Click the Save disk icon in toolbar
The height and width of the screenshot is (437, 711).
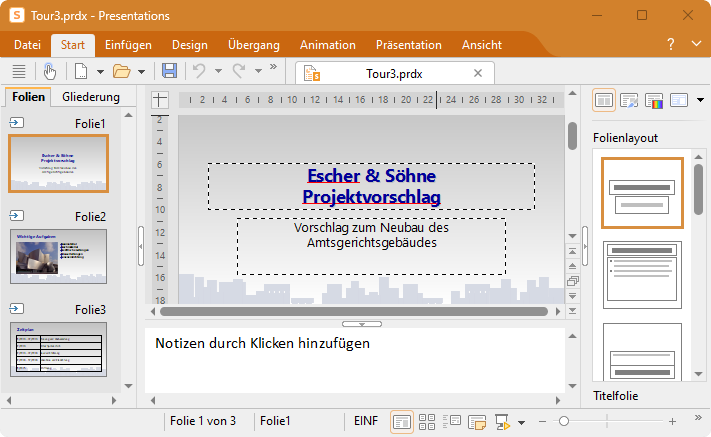pos(169,71)
